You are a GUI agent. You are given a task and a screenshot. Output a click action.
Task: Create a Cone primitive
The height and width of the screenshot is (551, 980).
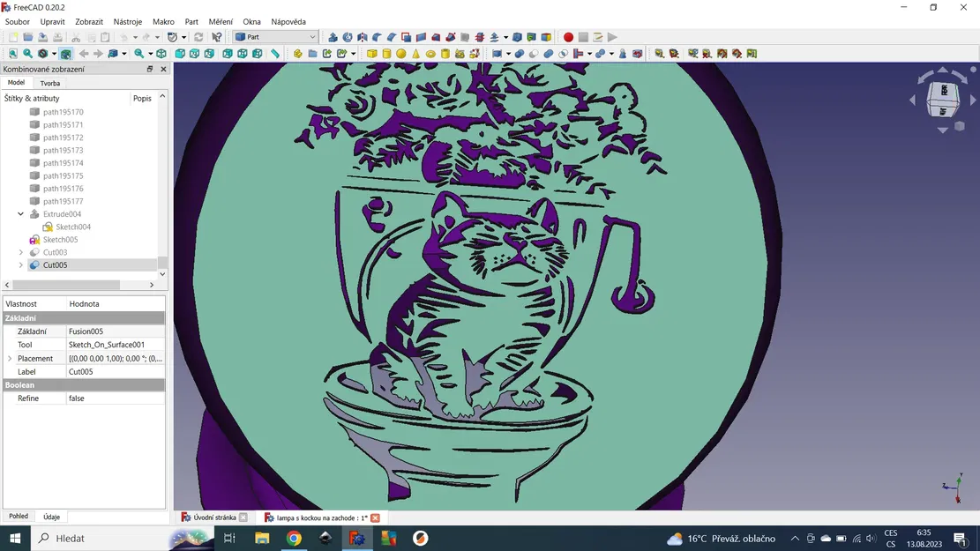point(415,54)
